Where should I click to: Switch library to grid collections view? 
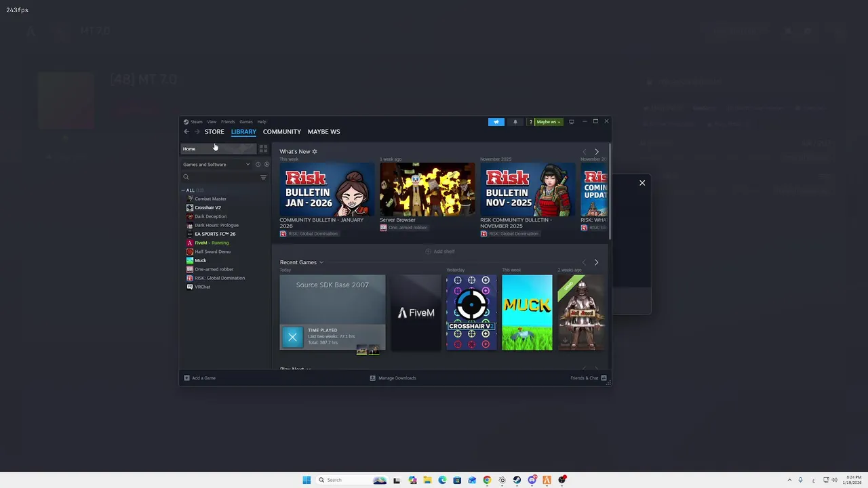coord(263,149)
